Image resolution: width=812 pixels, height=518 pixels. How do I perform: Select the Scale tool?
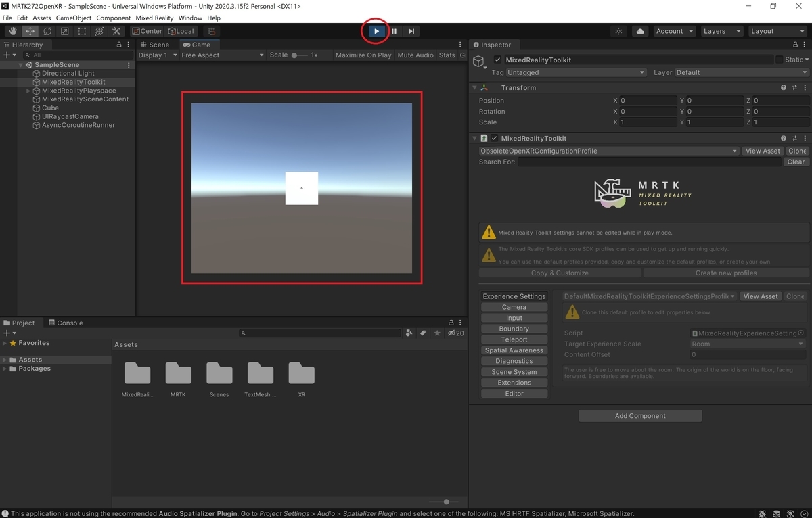click(x=64, y=31)
